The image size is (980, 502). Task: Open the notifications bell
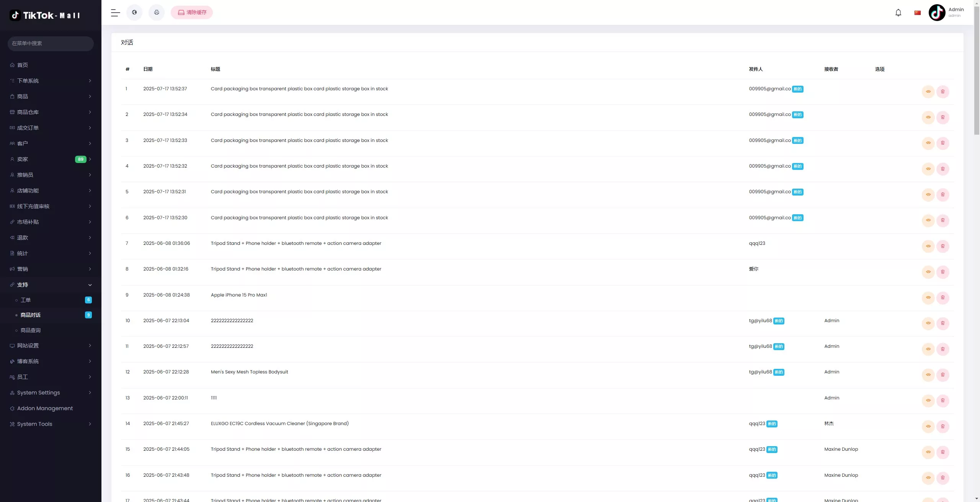pyautogui.click(x=898, y=13)
